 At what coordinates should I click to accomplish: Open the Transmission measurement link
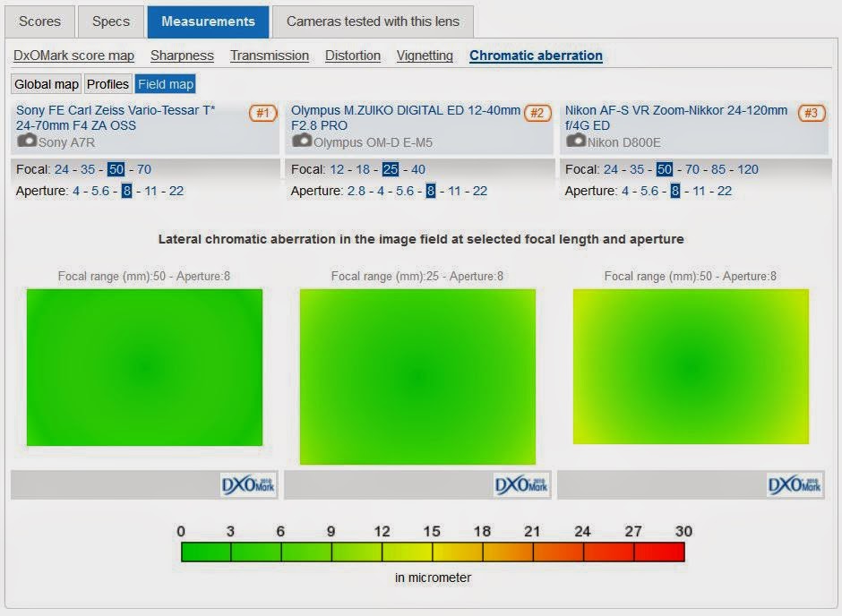(270, 56)
